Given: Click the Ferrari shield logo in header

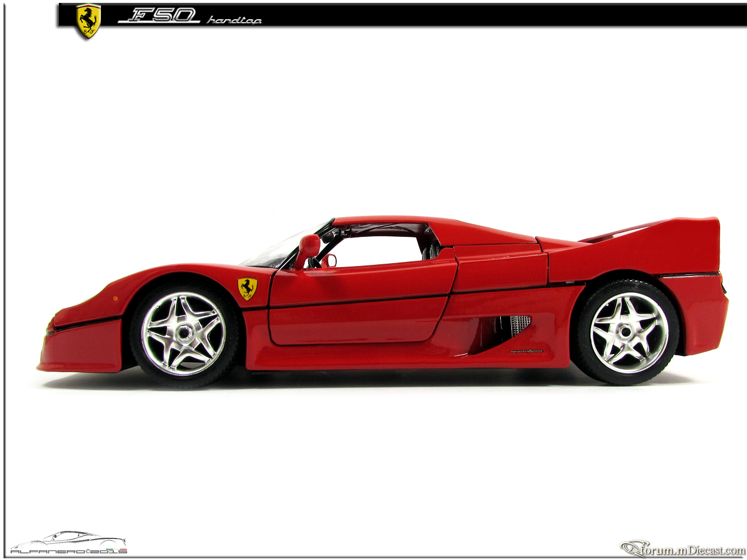Looking at the screenshot, I should click(x=88, y=21).
